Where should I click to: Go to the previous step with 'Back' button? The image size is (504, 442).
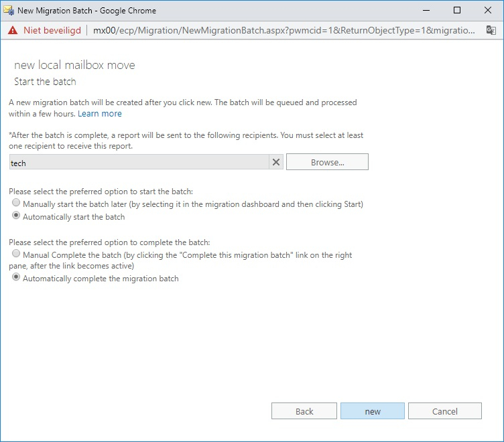(x=304, y=411)
